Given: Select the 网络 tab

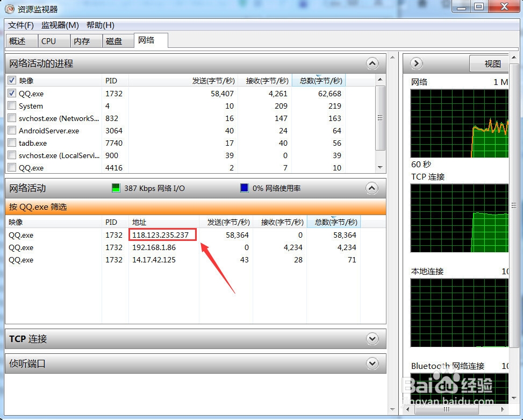Looking at the screenshot, I should coord(151,40).
